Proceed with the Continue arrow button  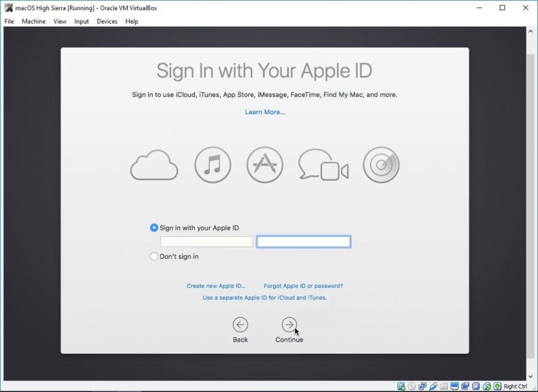(x=289, y=325)
